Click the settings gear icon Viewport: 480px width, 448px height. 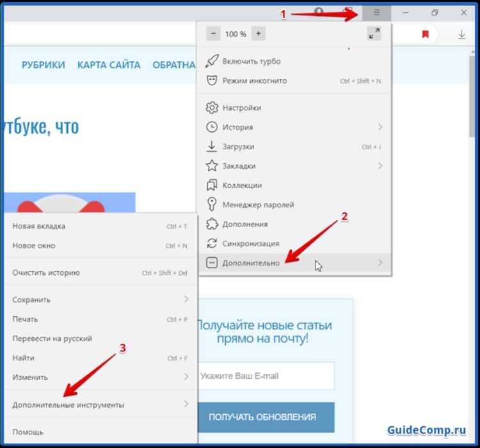pyautogui.click(x=212, y=108)
